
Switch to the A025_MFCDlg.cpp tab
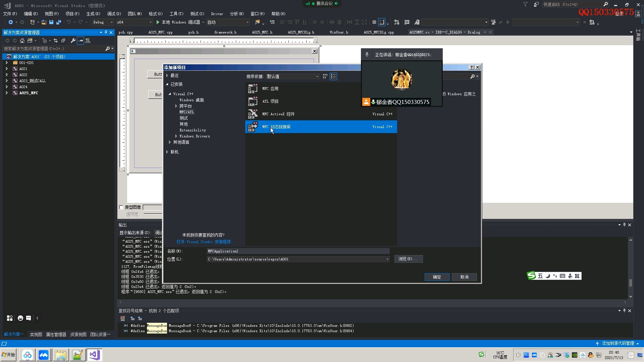click(x=379, y=32)
